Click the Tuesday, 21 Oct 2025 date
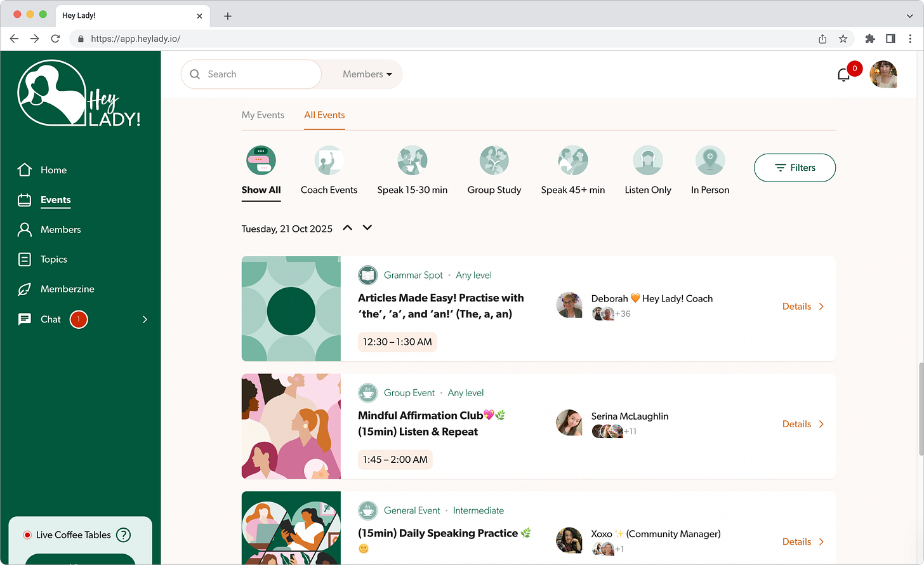 (287, 229)
